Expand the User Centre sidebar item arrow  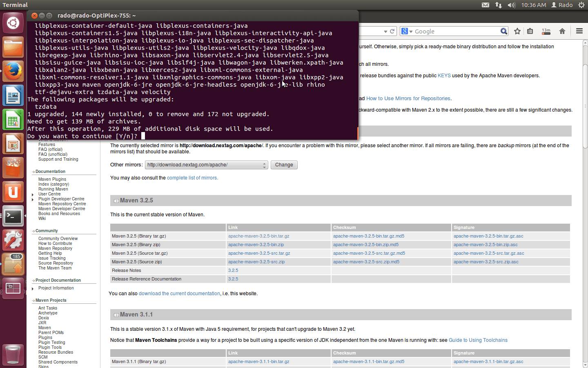click(33, 194)
